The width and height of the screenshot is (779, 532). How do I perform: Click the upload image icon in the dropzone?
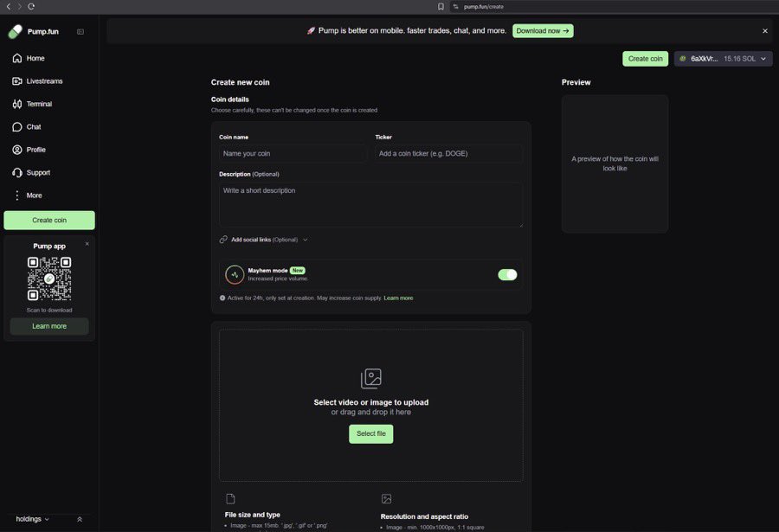tap(370, 378)
